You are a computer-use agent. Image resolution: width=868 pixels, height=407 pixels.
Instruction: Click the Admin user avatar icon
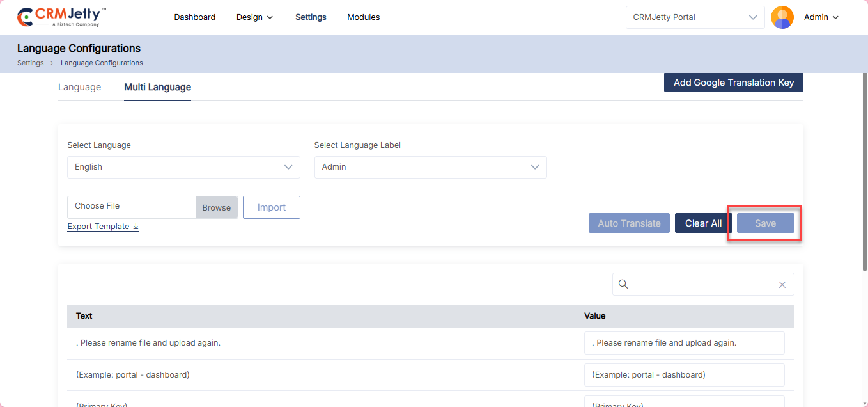point(782,17)
